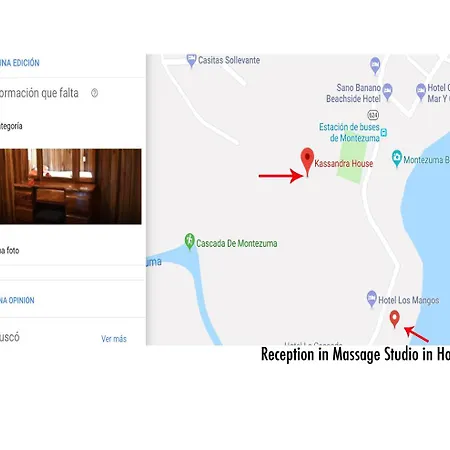The image size is (450, 450).
Task: Open the Estación de buses transit icon
Action: pyautogui.click(x=384, y=132)
